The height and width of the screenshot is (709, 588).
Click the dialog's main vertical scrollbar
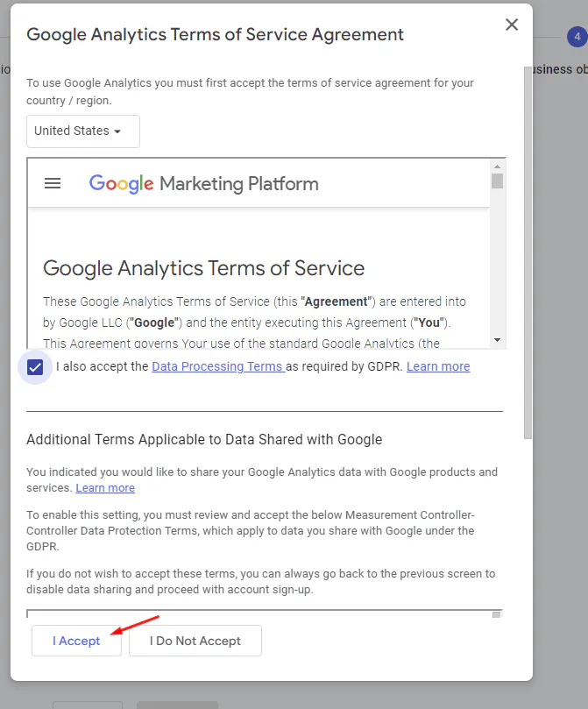pos(528,254)
